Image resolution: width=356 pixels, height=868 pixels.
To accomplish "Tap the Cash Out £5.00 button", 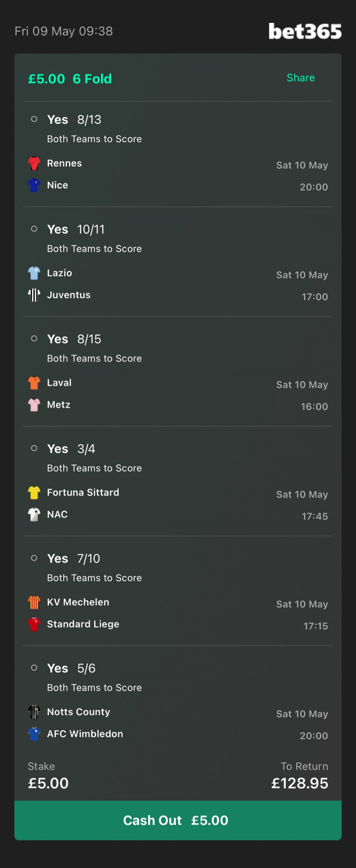I will tap(178, 820).
